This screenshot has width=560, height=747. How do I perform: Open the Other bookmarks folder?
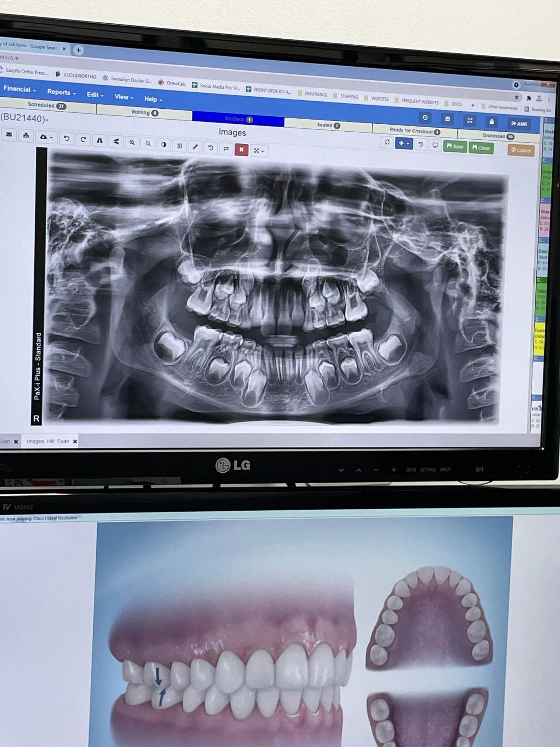coord(499,107)
